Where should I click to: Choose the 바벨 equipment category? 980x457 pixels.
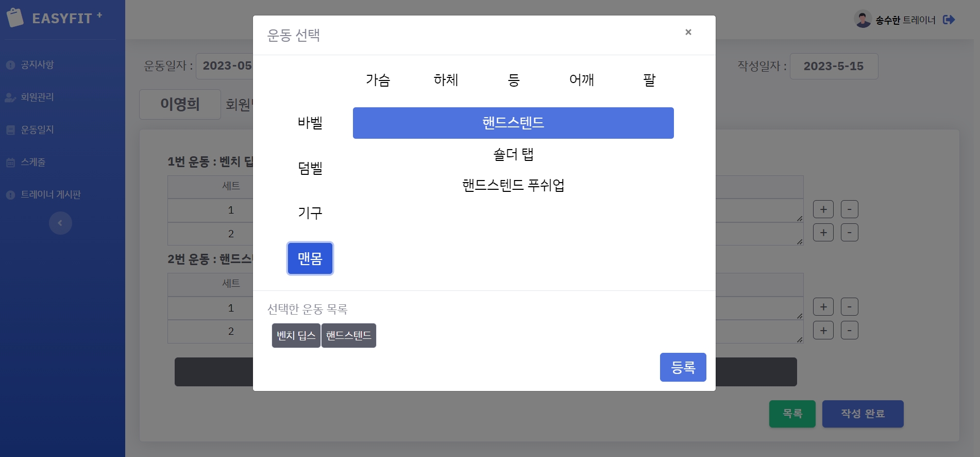[310, 123]
